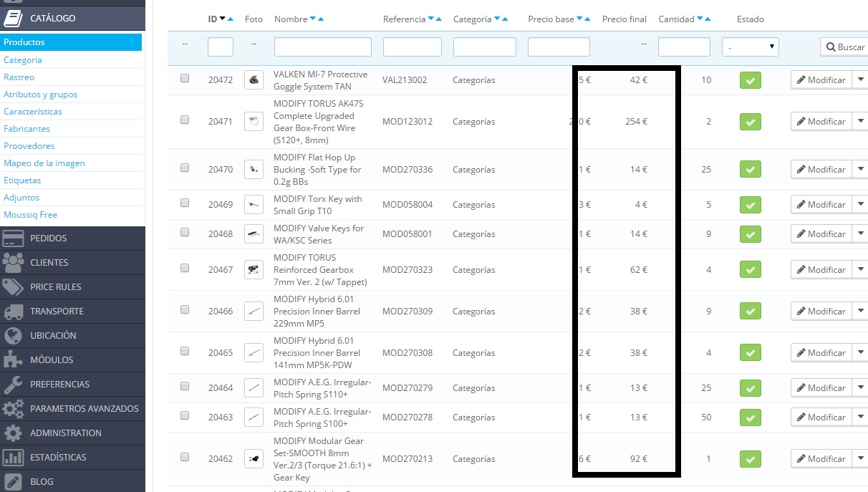Click thumbnail of MODIFY Modular Gear Set
This screenshot has height=492, width=868.
tap(254, 458)
